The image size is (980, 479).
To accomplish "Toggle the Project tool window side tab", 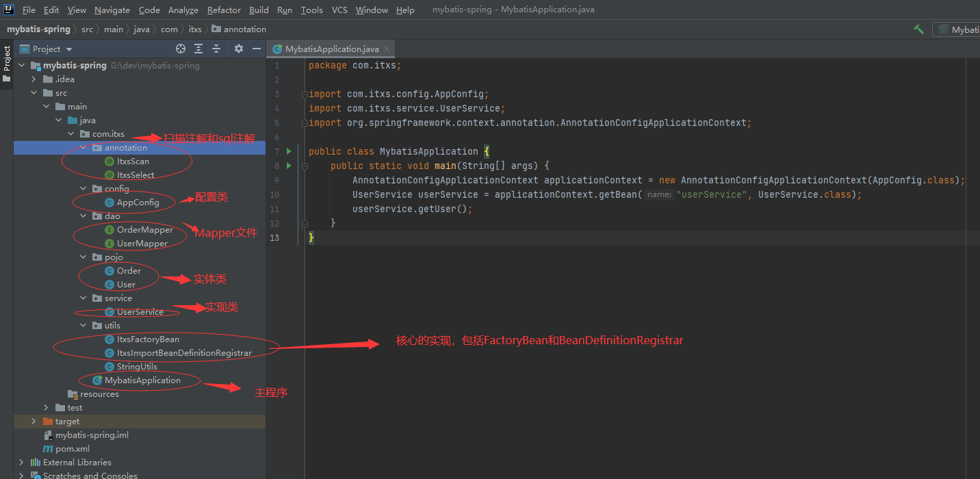I will click(x=7, y=59).
